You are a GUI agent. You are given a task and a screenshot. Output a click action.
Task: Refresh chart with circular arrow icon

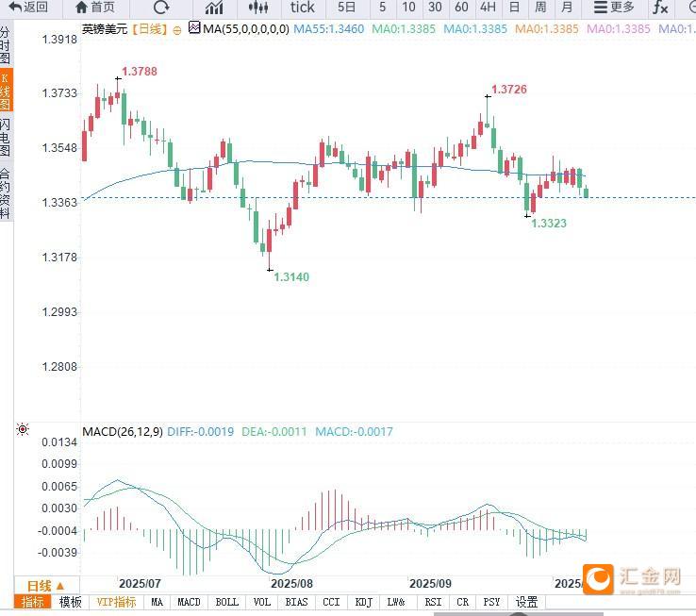(x=160, y=8)
